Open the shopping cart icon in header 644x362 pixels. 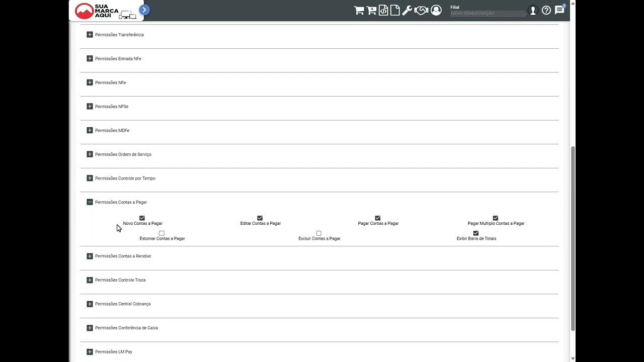coord(359,10)
